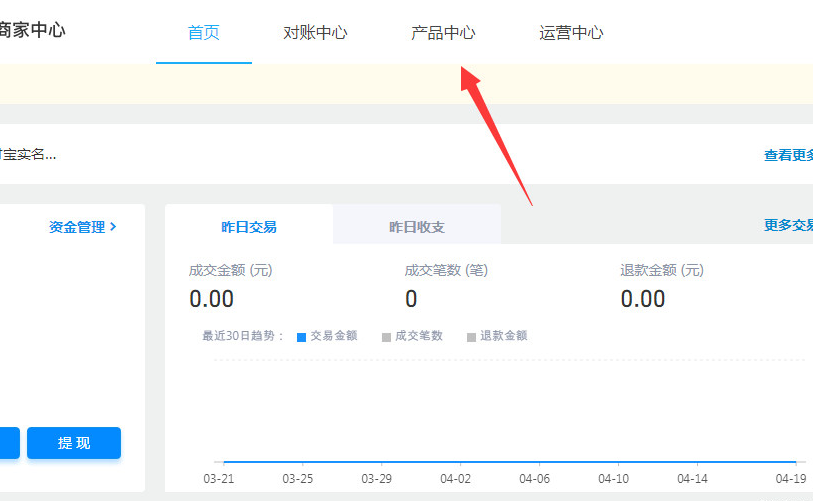This screenshot has height=501, width=813.
Task: Toggle 交易金额 blue legend swatch
Action: (x=301, y=337)
